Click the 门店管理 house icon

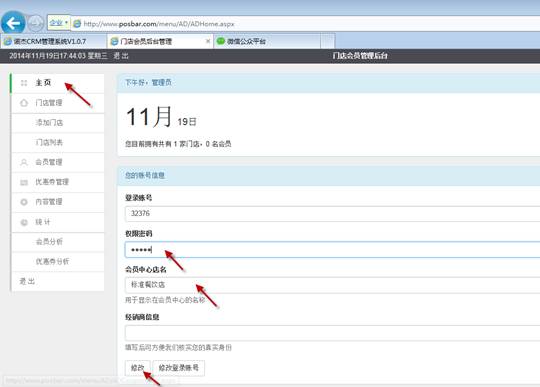(x=24, y=103)
